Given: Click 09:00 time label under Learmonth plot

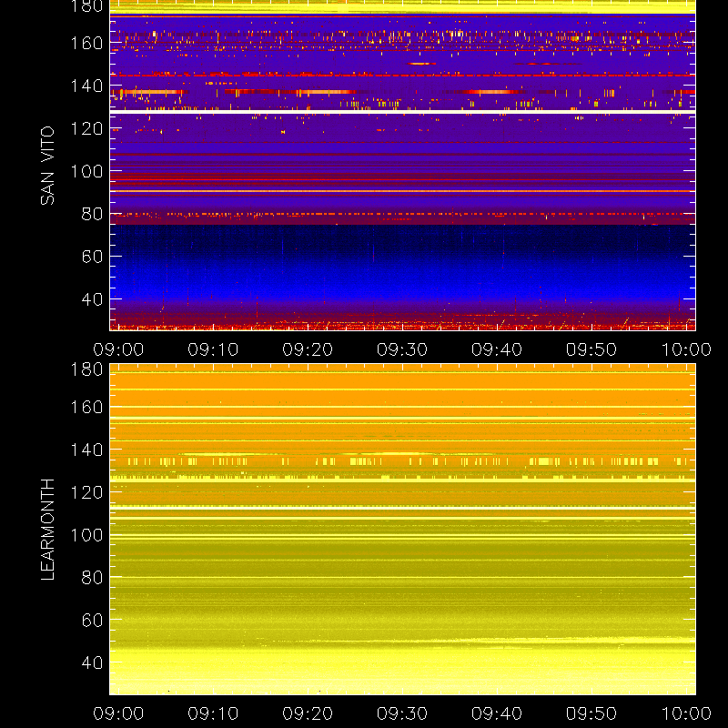Looking at the screenshot, I should click(118, 713).
